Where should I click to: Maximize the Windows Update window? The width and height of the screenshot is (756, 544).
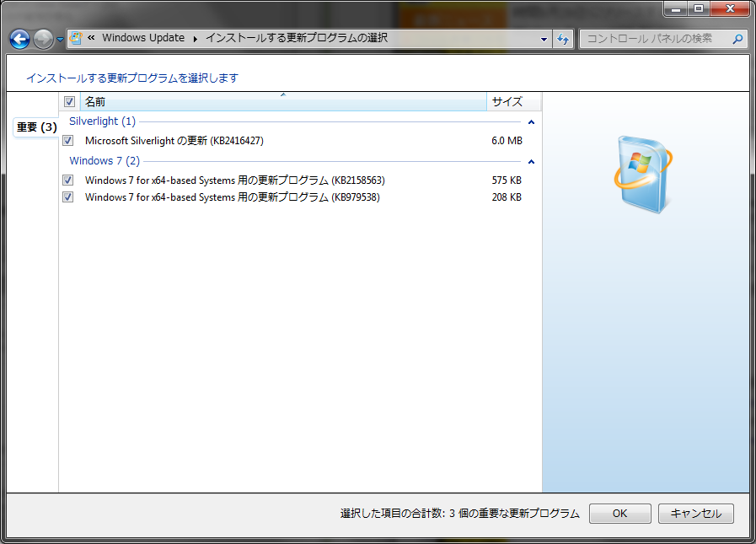point(698,8)
